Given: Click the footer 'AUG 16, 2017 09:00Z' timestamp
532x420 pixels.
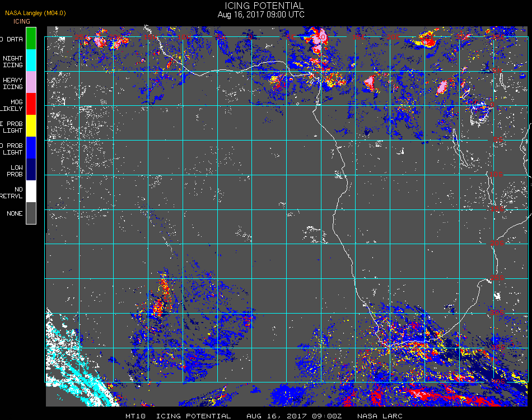Looking at the screenshot, I should [x=294, y=416].
